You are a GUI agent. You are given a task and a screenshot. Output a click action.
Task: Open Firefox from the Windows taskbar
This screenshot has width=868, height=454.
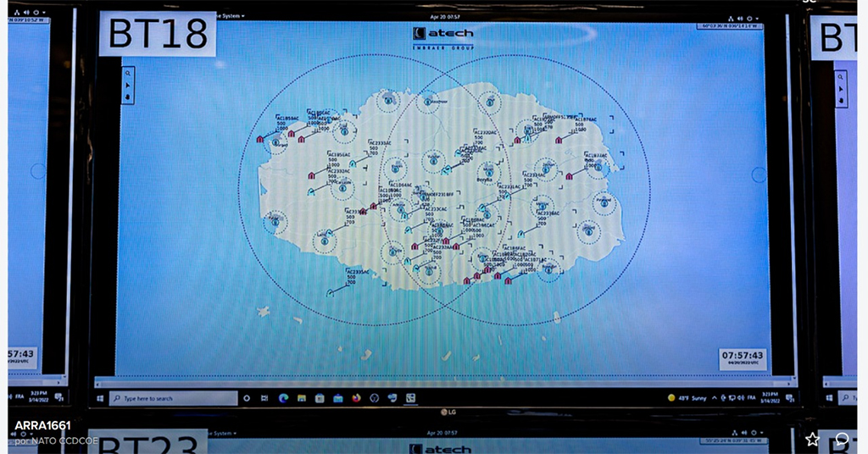point(356,398)
